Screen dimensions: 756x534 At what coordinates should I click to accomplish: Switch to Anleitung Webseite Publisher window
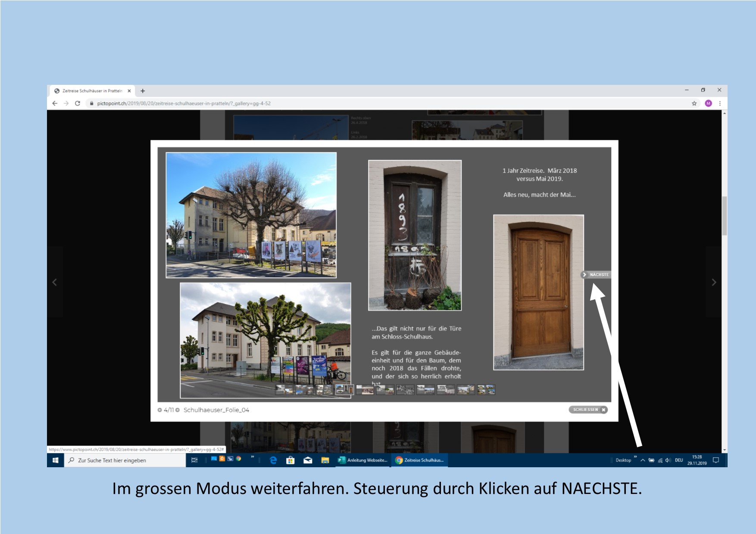coord(363,460)
